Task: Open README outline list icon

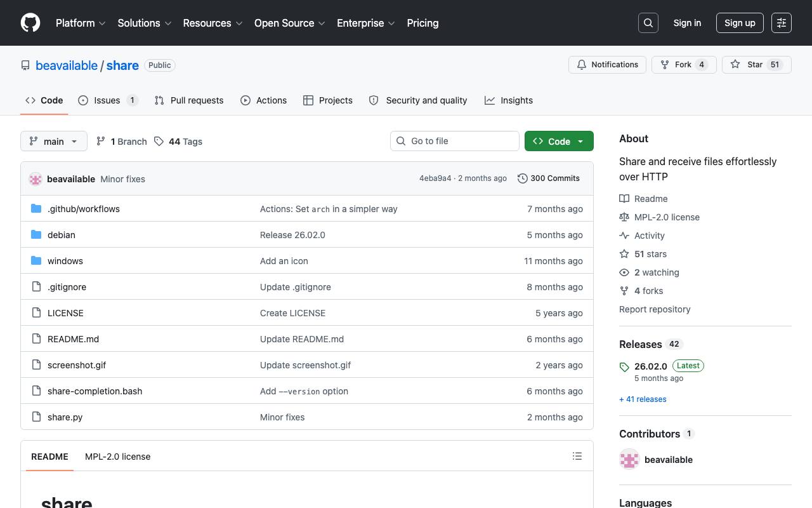Action: 577,456
